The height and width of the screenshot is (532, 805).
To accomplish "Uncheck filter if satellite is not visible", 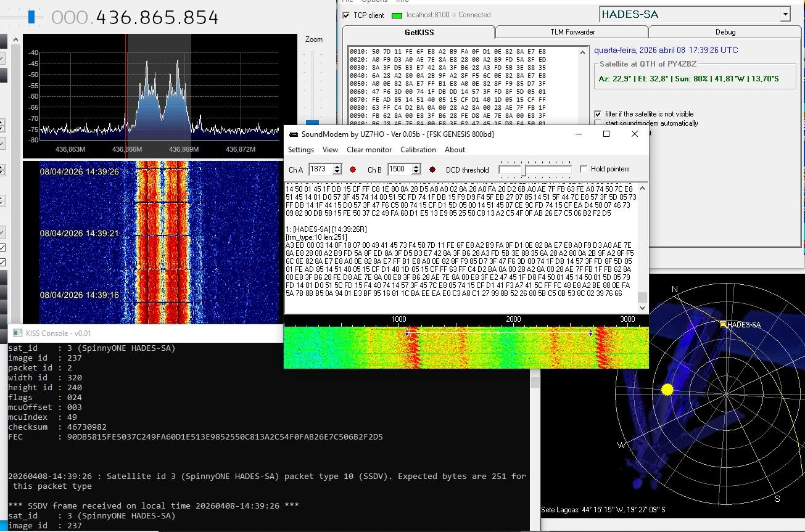I will (598, 114).
